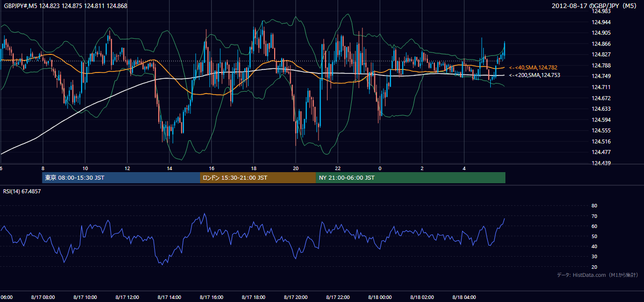
Task: Click the 8/17 22:00 time label
Action: pos(337,297)
